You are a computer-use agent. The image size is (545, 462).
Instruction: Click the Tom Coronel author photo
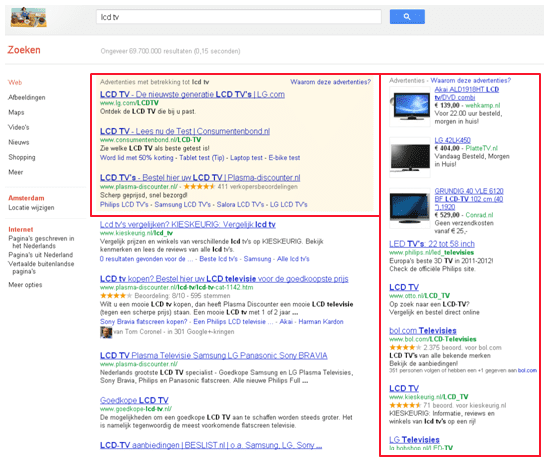tap(106, 332)
